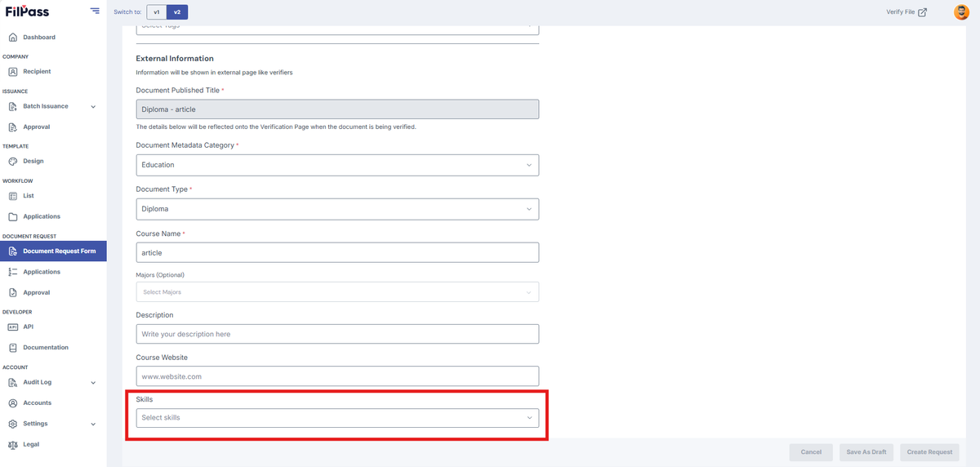
Task: Click Save As Draft button
Action: 866,452
